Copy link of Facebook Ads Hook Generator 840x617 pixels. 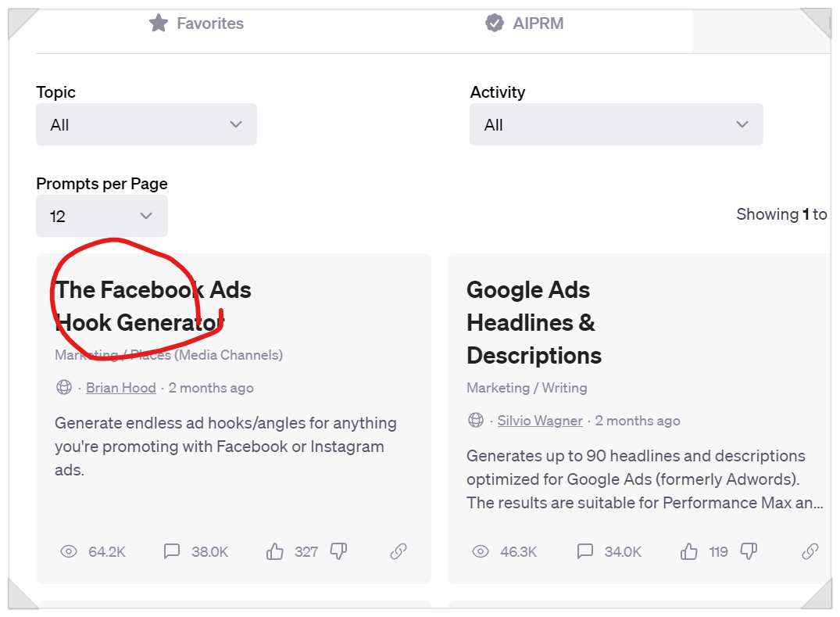[x=399, y=551]
